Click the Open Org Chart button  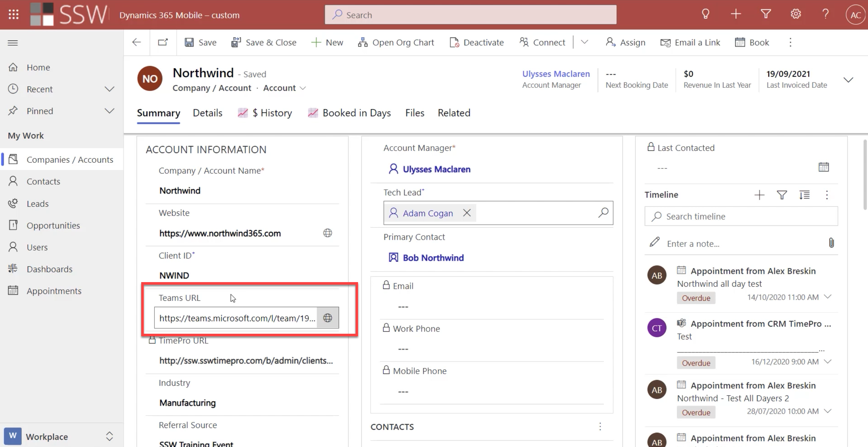(396, 42)
